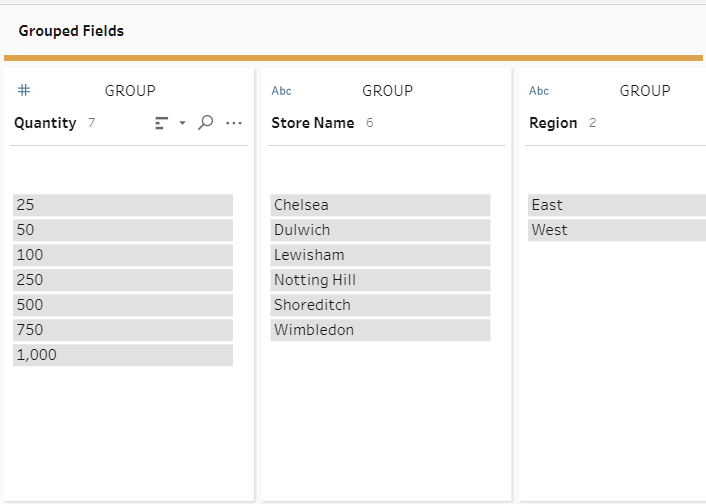Click the sort icon in Quantity field

pos(162,123)
